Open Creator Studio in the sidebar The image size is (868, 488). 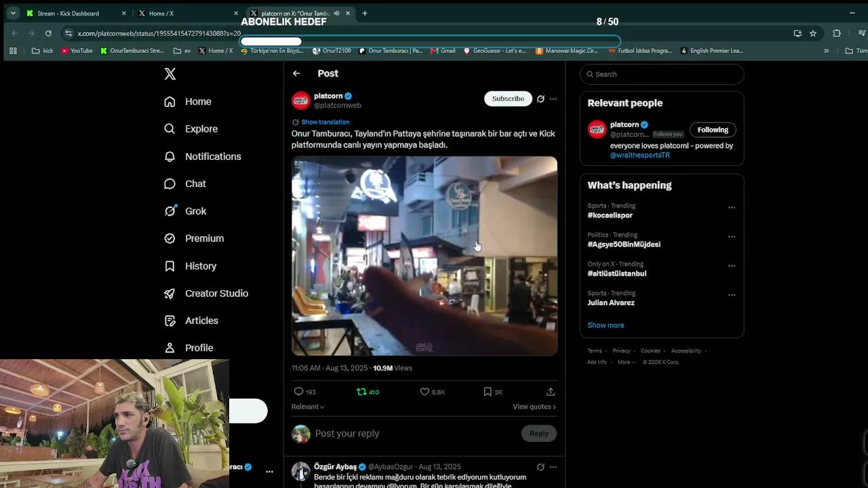point(206,293)
